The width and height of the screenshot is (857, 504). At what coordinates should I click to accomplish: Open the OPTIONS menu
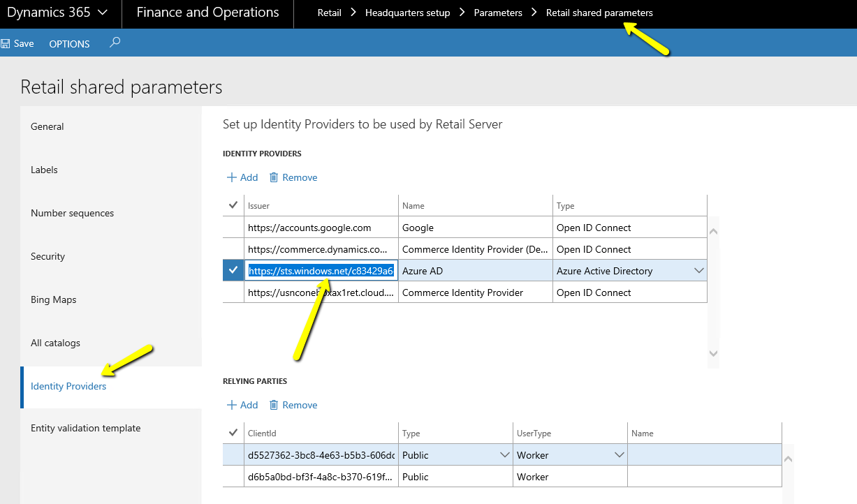click(69, 43)
